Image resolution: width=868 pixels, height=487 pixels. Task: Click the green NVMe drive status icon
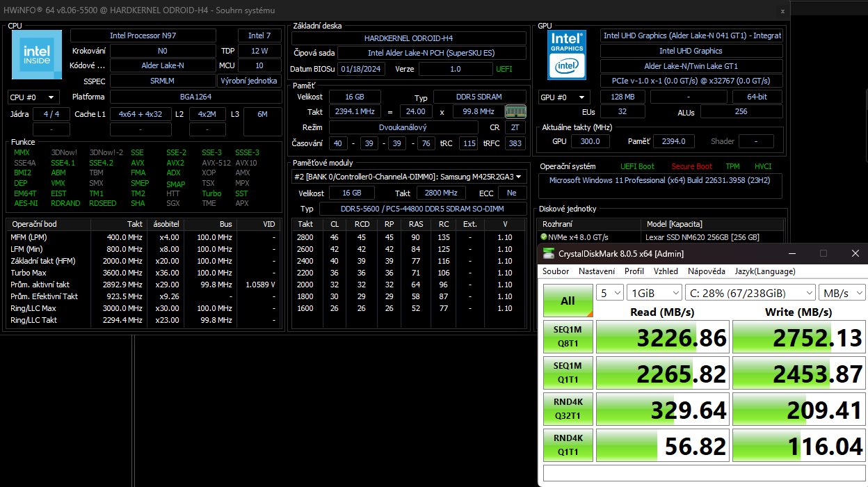(x=544, y=237)
